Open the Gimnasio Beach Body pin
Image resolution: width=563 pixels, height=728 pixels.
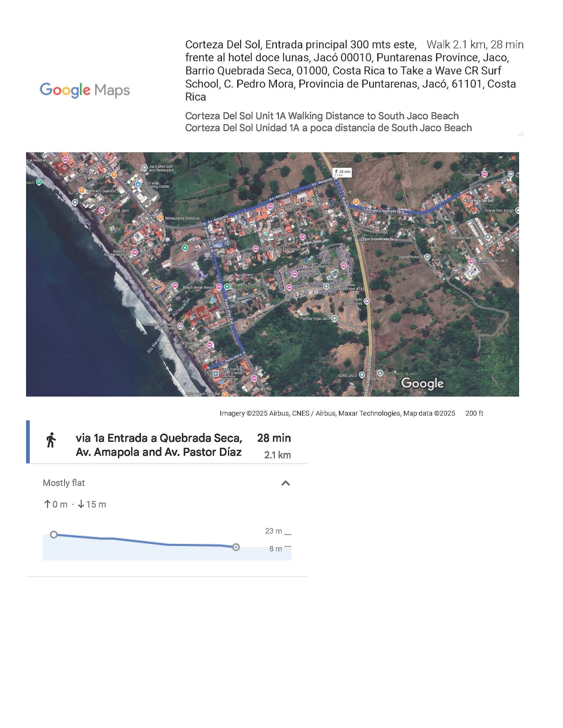pyautogui.click(x=227, y=286)
